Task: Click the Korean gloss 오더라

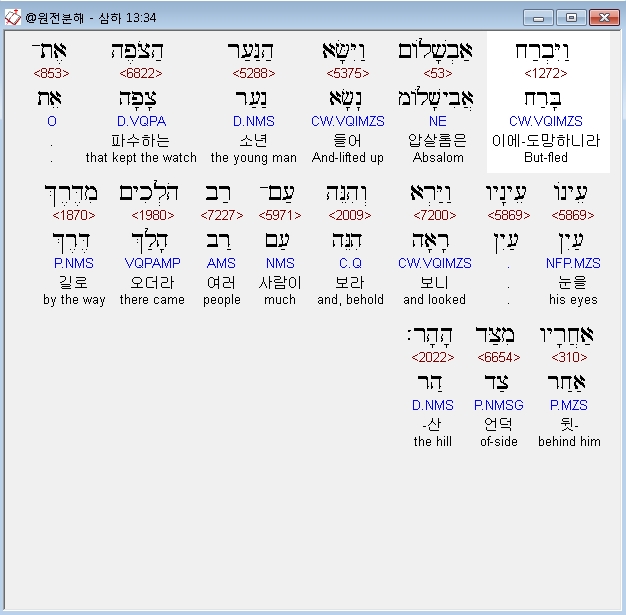Action: point(152,282)
